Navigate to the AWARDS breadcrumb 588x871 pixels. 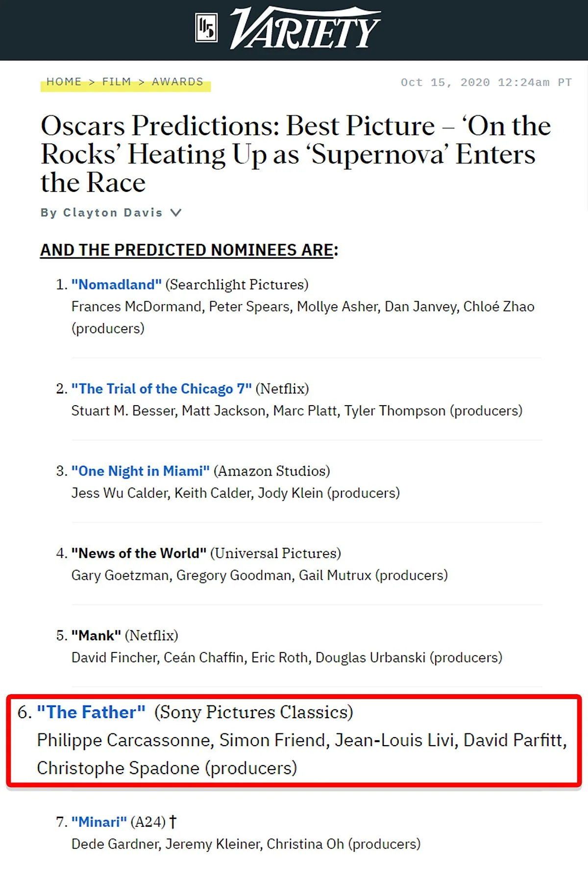[177, 82]
